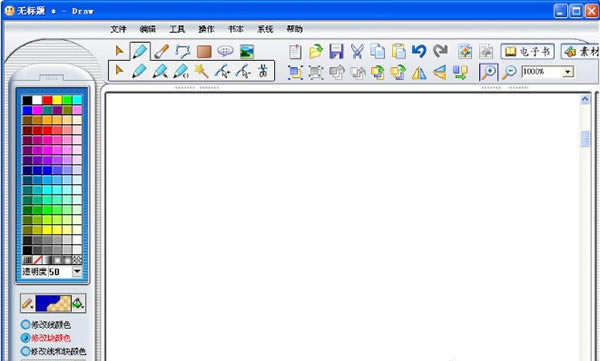Select the sub-row arrow pointer tool
The width and height of the screenshot is (600, 361).
tap(119, 71)
